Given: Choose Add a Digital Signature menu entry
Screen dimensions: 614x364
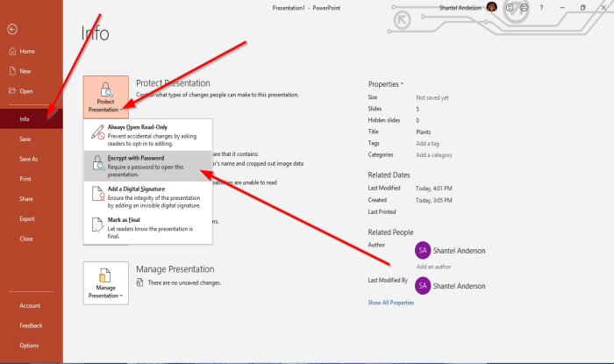Looking at the screenshot, I should point(148,196).
